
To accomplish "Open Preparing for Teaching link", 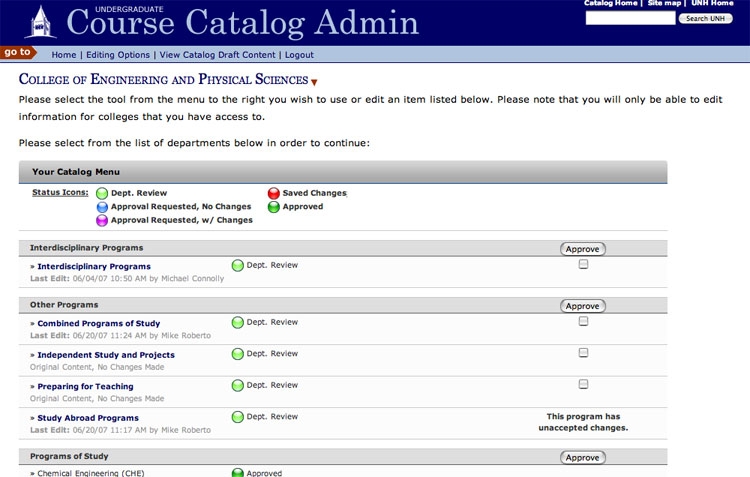I will pyautogui.click(x=85, y=387).
